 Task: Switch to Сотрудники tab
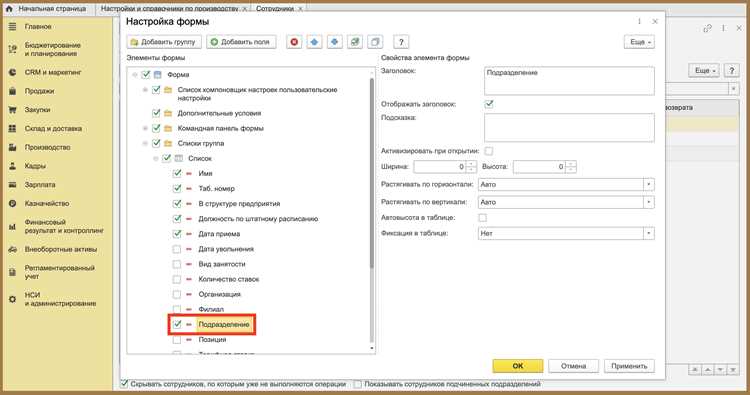pyautogui.click(x=275, y=9)
